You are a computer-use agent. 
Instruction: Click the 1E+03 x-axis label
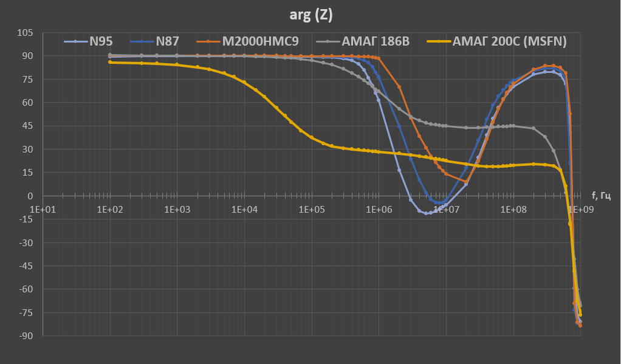[x=177, y=210]
